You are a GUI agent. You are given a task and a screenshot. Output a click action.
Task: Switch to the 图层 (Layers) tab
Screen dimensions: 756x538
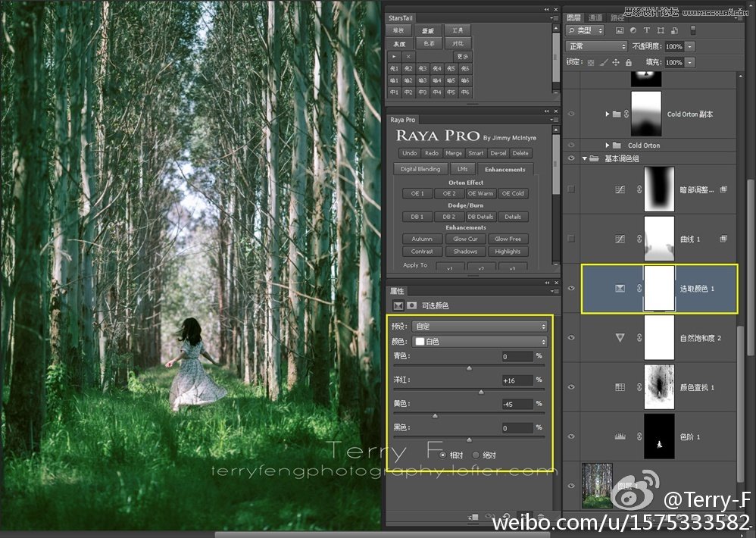[573, 18]
